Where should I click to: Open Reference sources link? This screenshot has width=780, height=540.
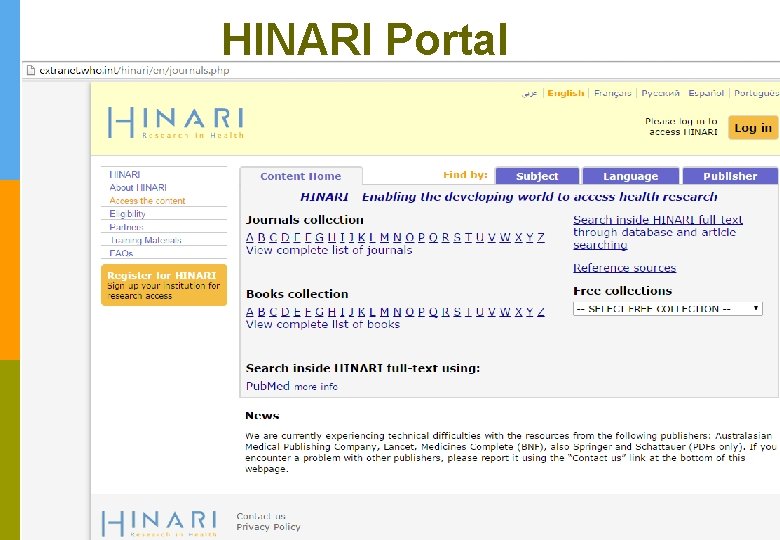point(624,268)
